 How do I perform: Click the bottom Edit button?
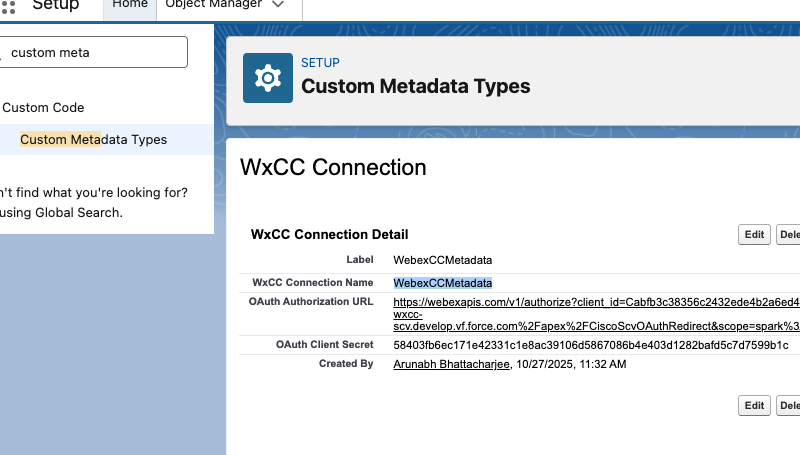(754, 406)
